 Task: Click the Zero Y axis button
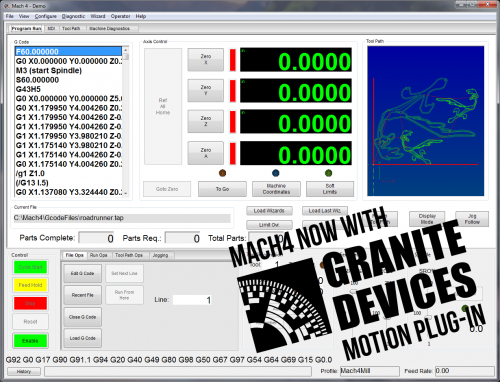pos(206,90)
